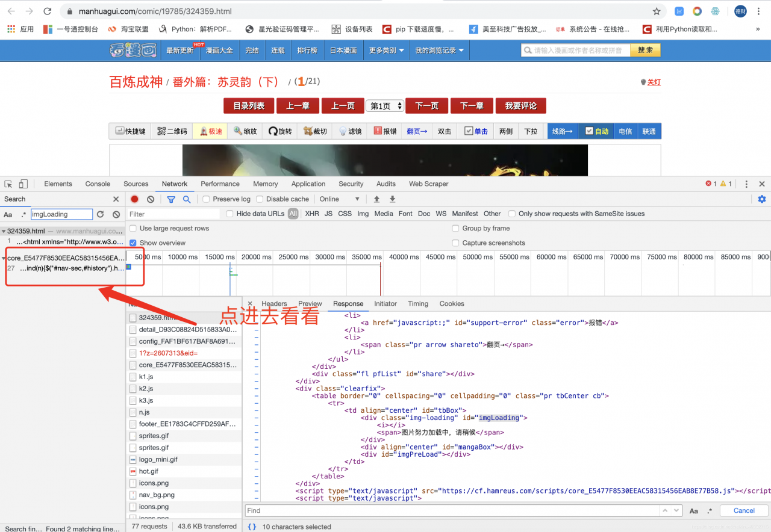Check Hide data URLs
The image size is (771, 532).
[x=229, y=214]
